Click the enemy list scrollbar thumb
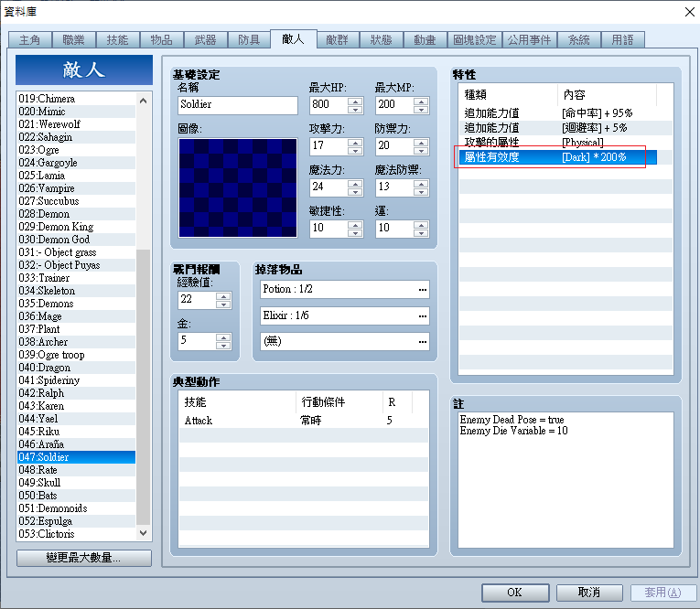The image size is (700, 609). point(143,387)
